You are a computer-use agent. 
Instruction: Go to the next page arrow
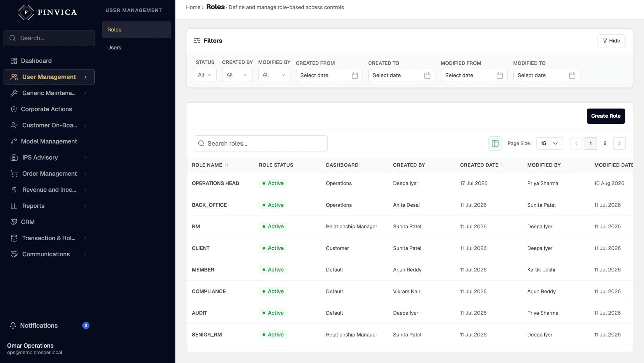click(619, 143)
